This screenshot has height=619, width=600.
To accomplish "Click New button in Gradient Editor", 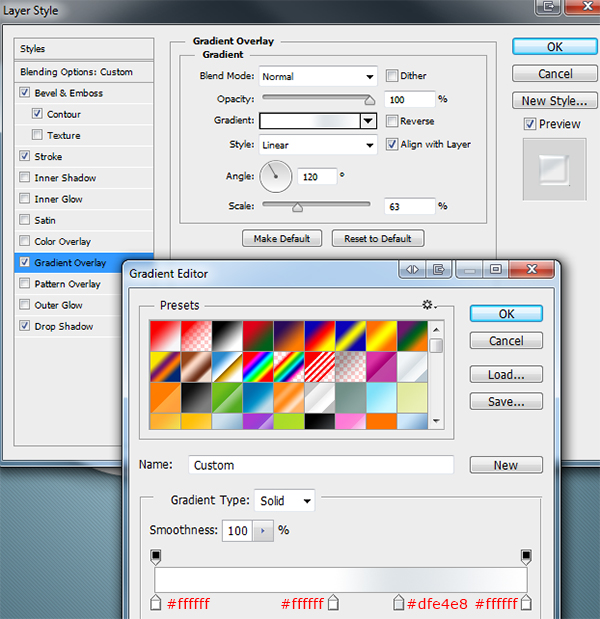I will 506,465.
